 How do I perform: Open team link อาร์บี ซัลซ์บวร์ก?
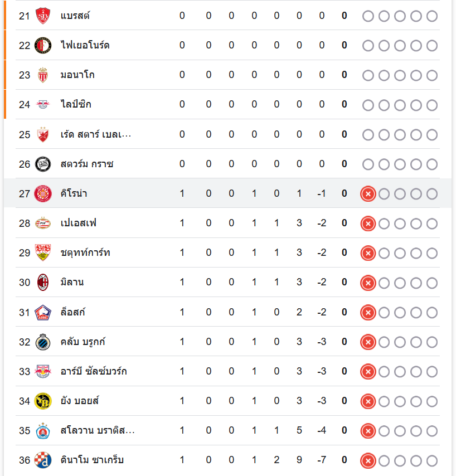pos(93,371)
